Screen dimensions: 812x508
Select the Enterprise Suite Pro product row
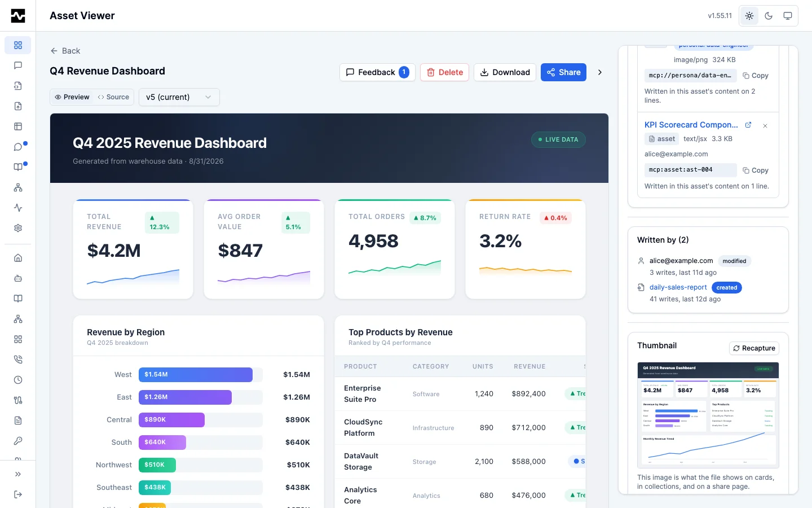tap(460, 394)
